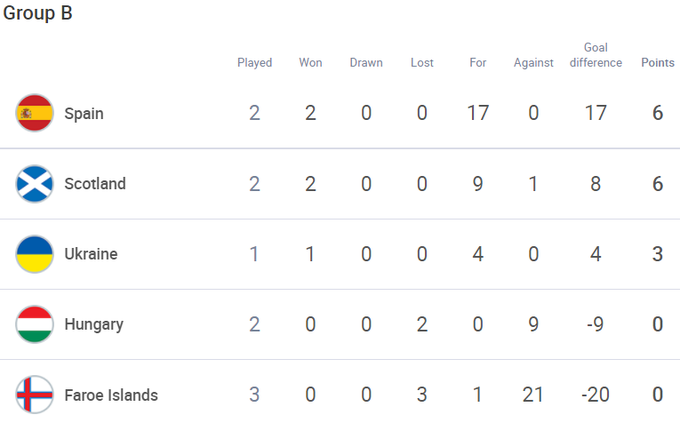Open the Spain team link
The image size is (680, 423).
click(x=84, y=113)
